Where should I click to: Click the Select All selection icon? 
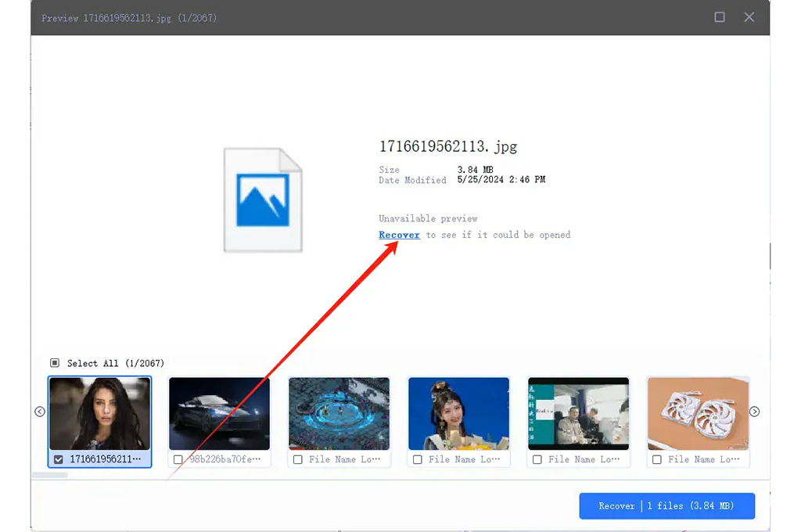(x=53, y=362)
